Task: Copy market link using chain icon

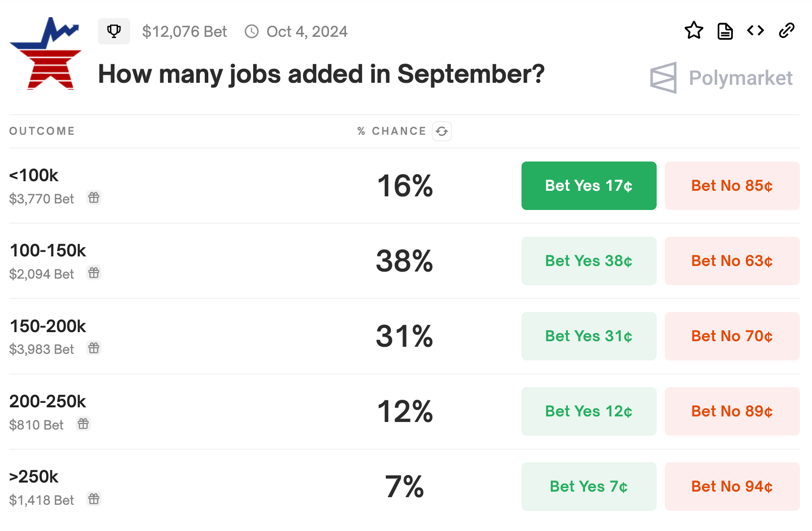Action: coord(786,31)
